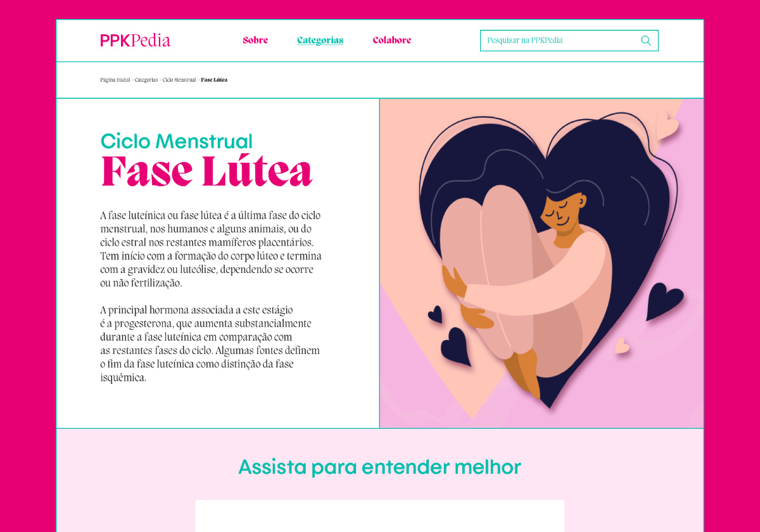Click the paragraph starting A principal hormona
Screen dimensions: 760x532
[210, 344]
